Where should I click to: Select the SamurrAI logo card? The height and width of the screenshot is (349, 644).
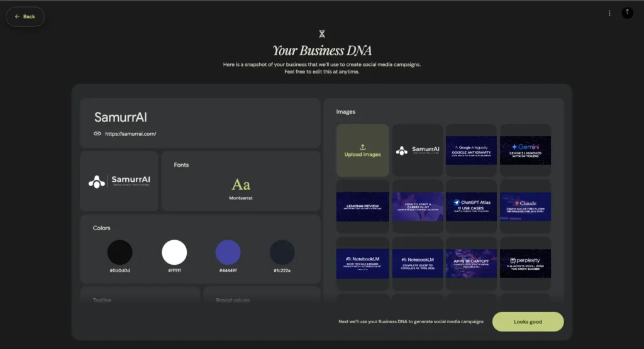click(x=119, y=181)
